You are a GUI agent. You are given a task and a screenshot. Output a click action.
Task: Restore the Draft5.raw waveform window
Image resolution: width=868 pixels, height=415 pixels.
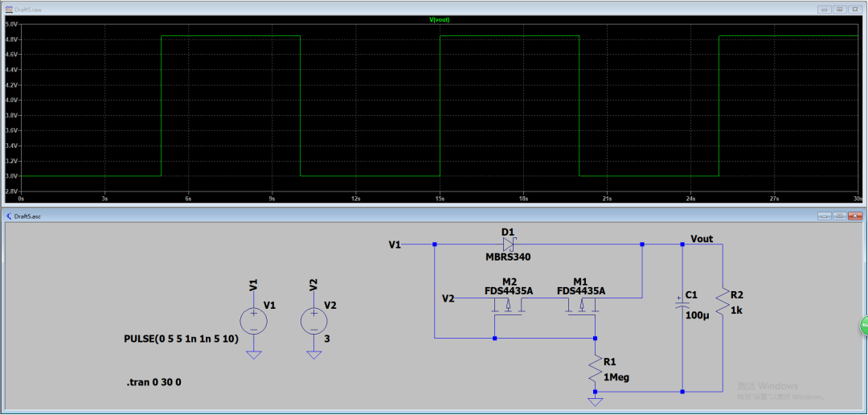(841, 10)
